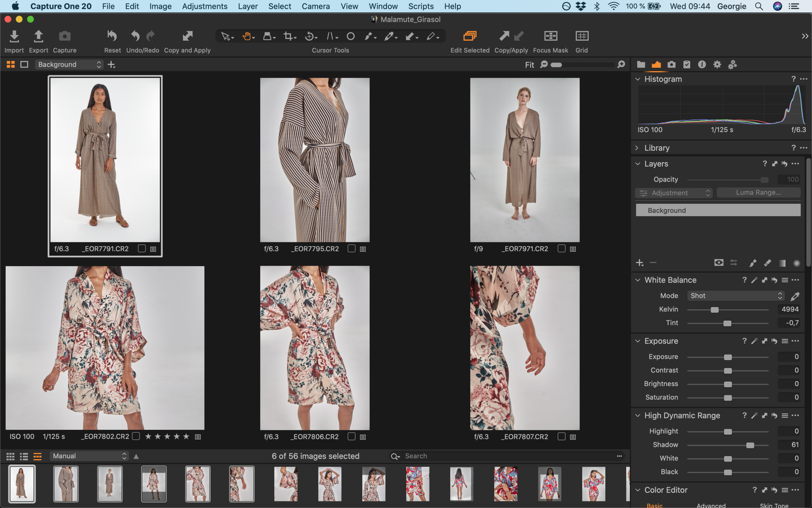Toggle color tag checkbox for _EOR7791.CR2
The width and height of the screenshot is (812, 508).
click(142, 248)
